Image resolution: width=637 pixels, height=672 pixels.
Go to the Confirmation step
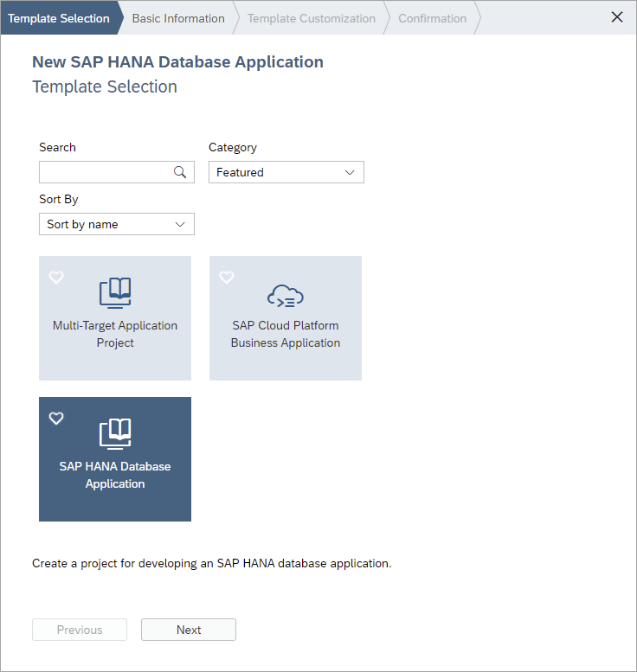click(433, 18)
